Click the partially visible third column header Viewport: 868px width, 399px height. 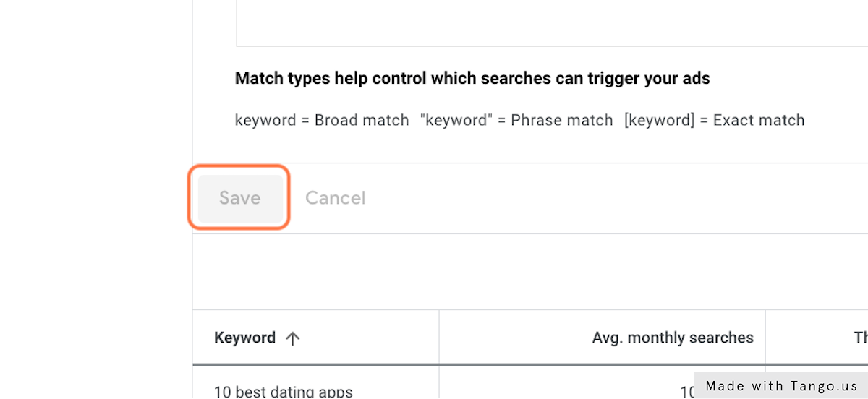[860, 338]
